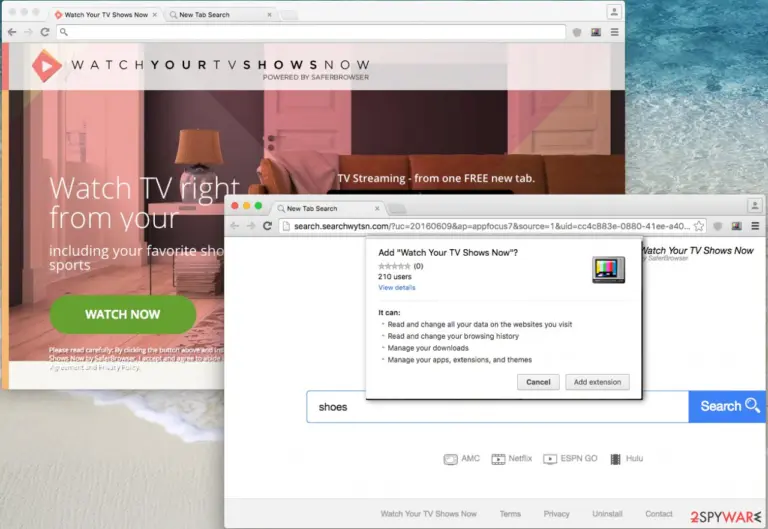Open user profile icon in front window

755,206
